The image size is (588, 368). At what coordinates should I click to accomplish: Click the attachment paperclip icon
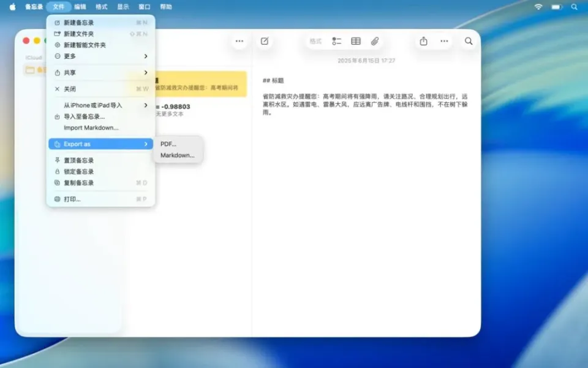(x=375, y=41)
